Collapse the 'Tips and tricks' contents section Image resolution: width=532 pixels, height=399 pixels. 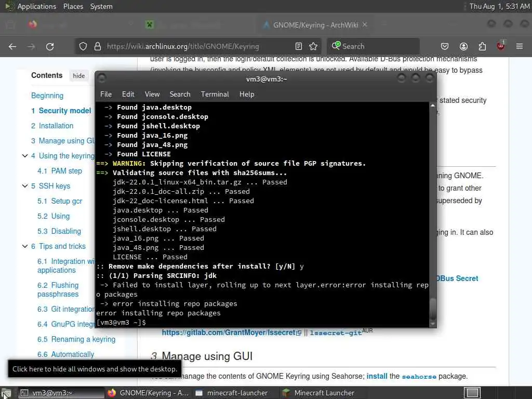pyautogui.click(x=25, y=246)
